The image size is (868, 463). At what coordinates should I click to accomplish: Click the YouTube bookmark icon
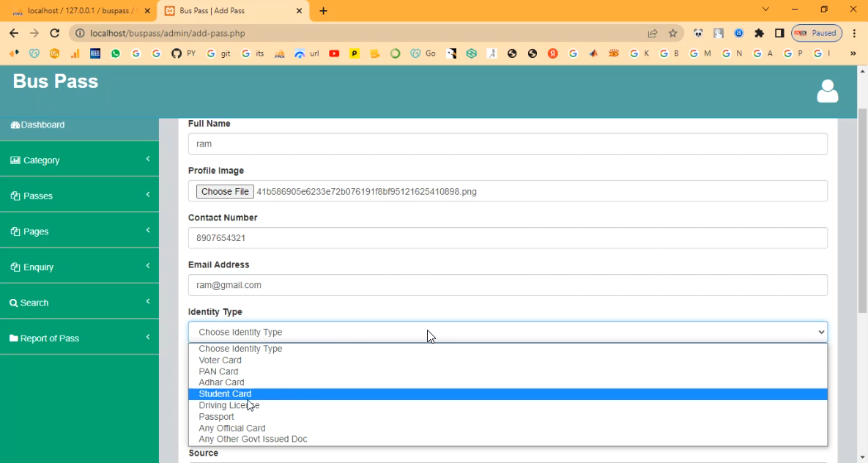coord(334,53)
